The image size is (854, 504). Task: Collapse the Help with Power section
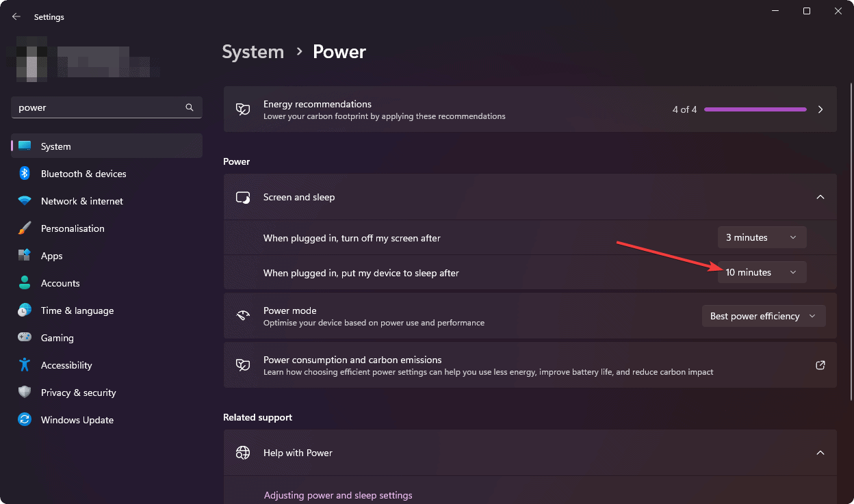click(x=820, y=453)
